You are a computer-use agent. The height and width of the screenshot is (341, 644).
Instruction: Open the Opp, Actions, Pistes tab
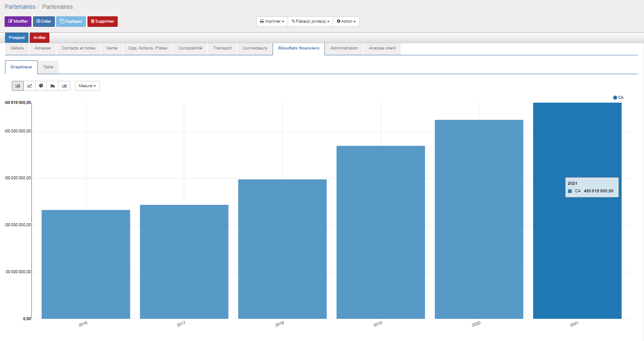coord(148,48)
